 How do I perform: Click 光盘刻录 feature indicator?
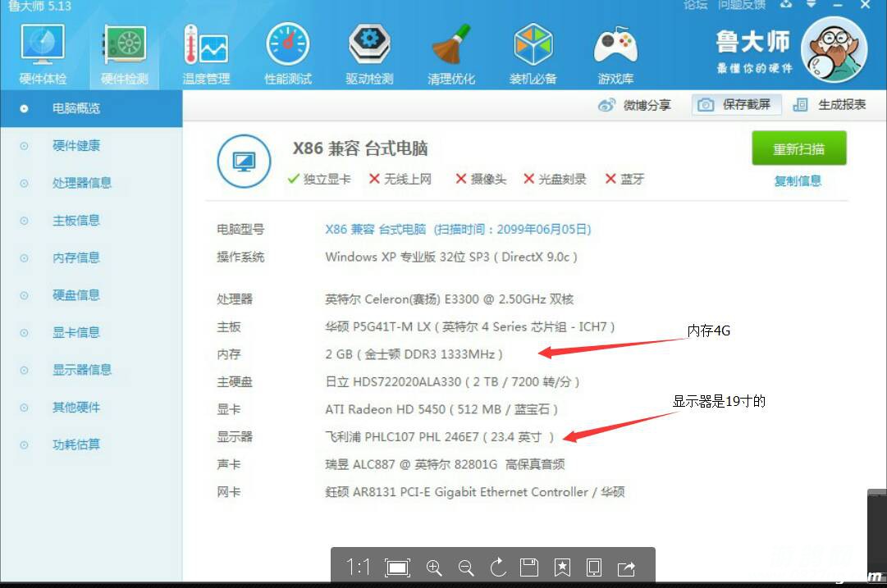[555, 180]
